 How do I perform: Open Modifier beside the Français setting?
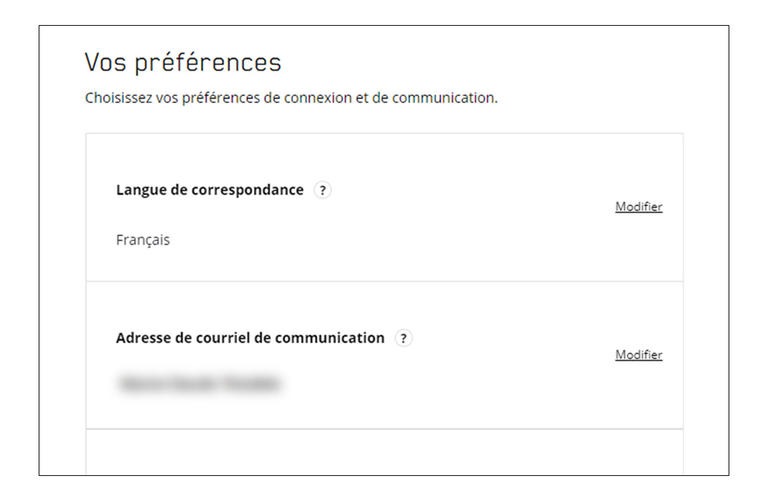pyautogui.click(x=639, y=207)
